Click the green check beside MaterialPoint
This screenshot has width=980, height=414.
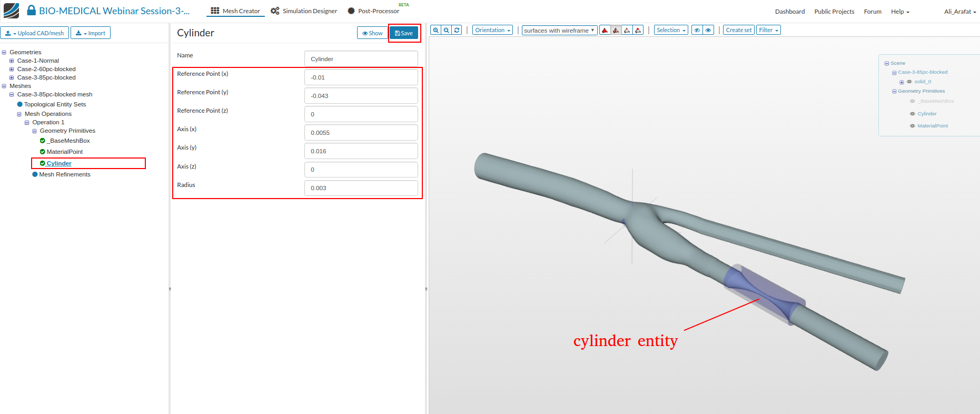coord(43,152)
